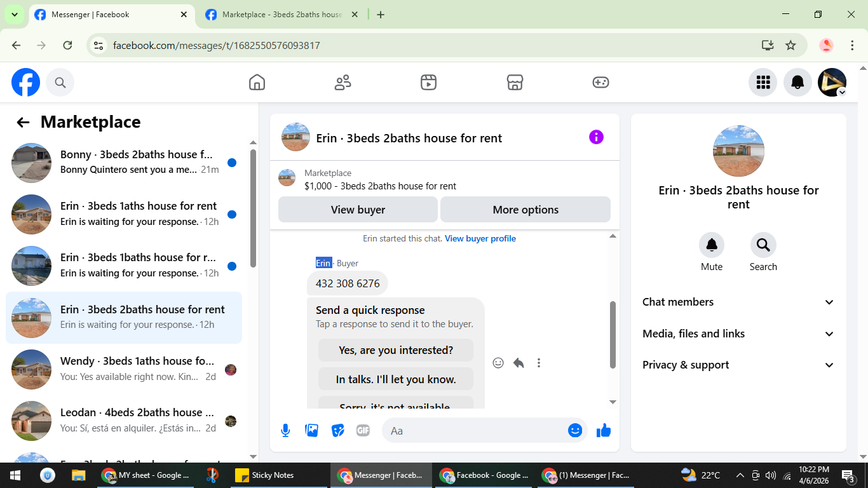Click the chat messages scrollbar thumb
868x488 pixels.
pyautogui.click(x=613, y=335)
